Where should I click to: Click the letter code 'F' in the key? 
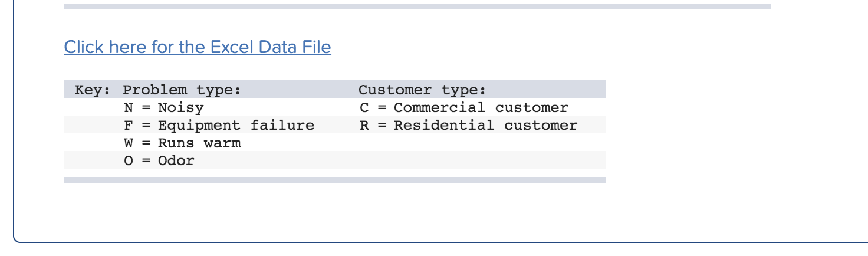(x=129, y=126)
